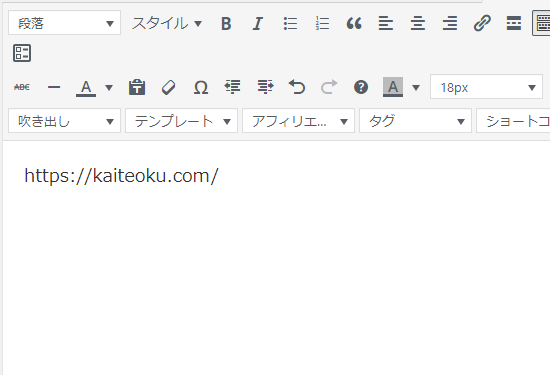Open the 吹き出し dropdown
This screenshot has width=550, height=375.
[x=65, y=121]
